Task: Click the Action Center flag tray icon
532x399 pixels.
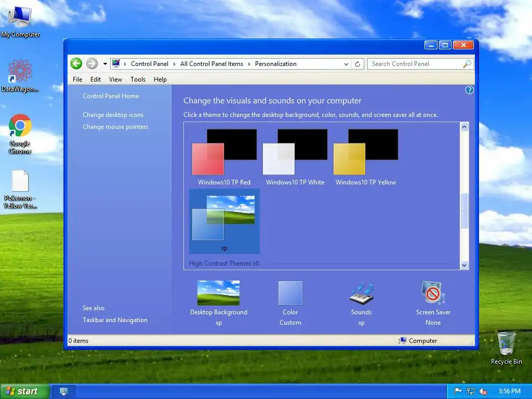Action: point(458,391)
